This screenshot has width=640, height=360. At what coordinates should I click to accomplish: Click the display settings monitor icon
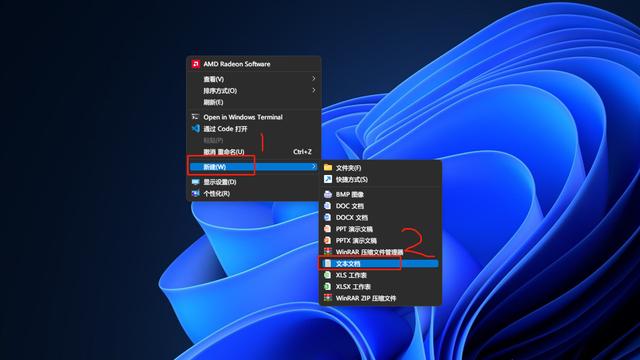[196, 182]
